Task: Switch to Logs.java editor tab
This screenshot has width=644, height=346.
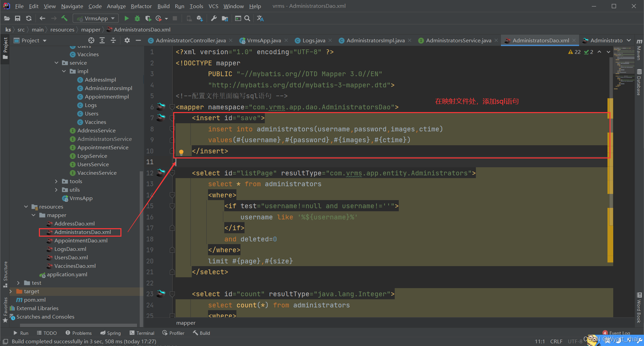Action: click(314, 40)
